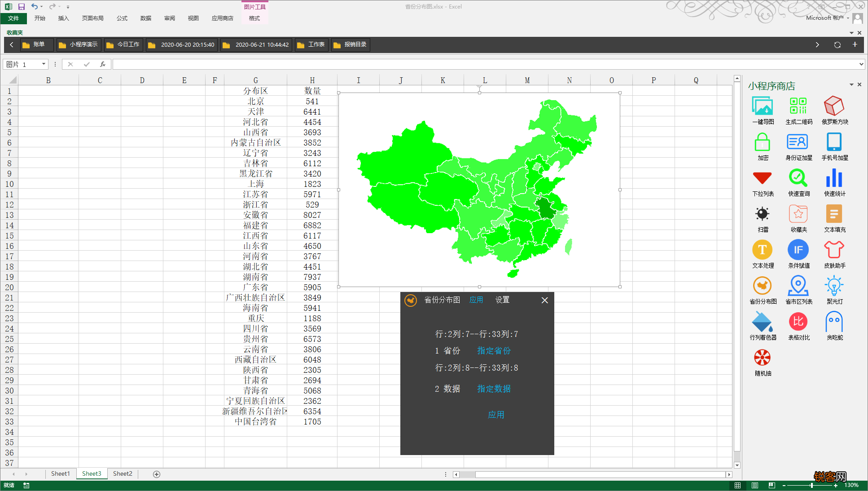This screenshot has width=868, height=491.
Task: Switch to Page Layout view in status bar
Action: tap(754, 485)
